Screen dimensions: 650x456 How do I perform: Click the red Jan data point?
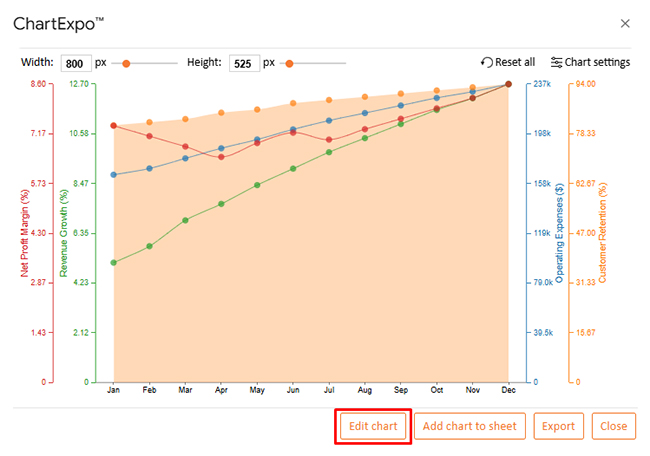(114, 126)
